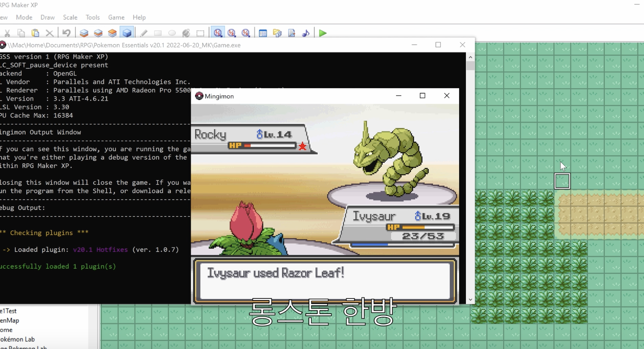Click the Cut toolbar icon
Viewport: 644px width, 349px height.
point(7,33)
